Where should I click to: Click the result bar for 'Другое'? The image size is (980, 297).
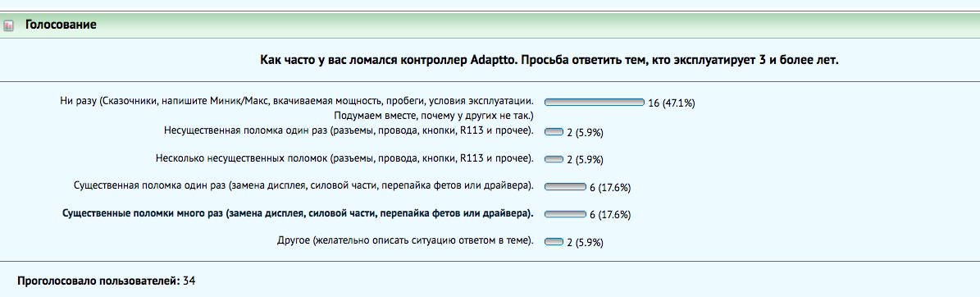(554, 242)
